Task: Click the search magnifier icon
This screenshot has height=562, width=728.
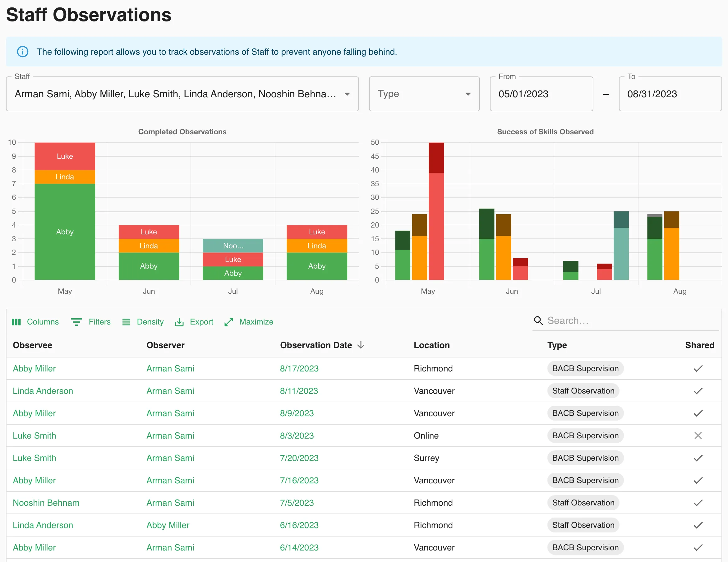Action: point(538,321)
